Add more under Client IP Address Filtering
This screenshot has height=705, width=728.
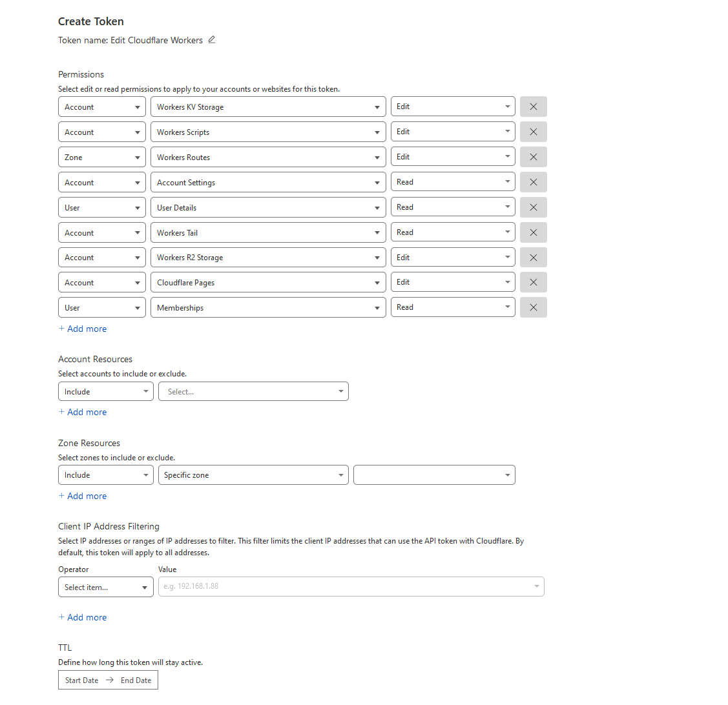(83, 617)
